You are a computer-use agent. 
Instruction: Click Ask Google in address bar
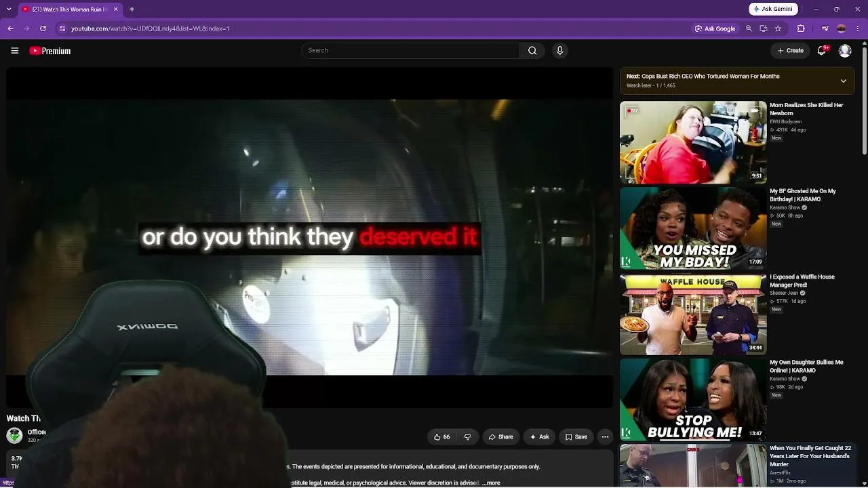click(x=715, y=28)
